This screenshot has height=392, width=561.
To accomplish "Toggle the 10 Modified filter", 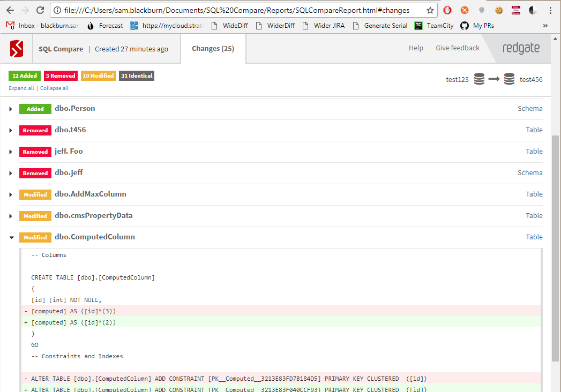I will coord(98,76).
